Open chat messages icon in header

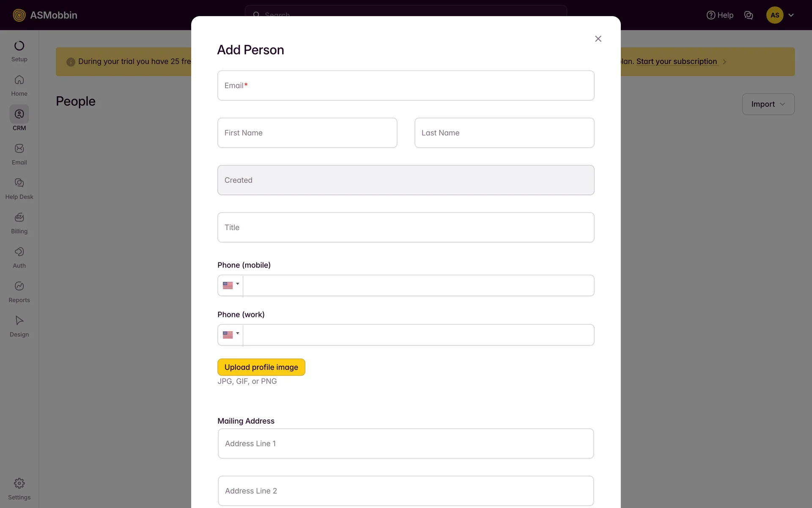click(x=748, y=15)
